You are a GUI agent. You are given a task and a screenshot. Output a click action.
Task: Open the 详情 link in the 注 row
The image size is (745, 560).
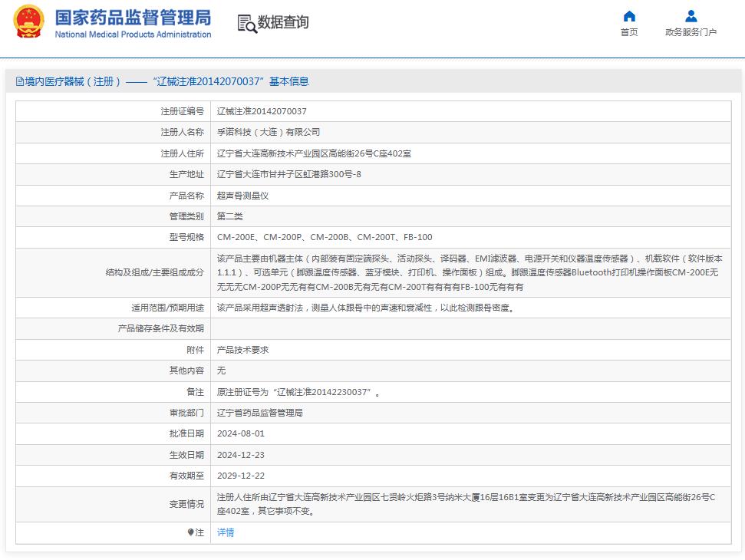(225, 532)
